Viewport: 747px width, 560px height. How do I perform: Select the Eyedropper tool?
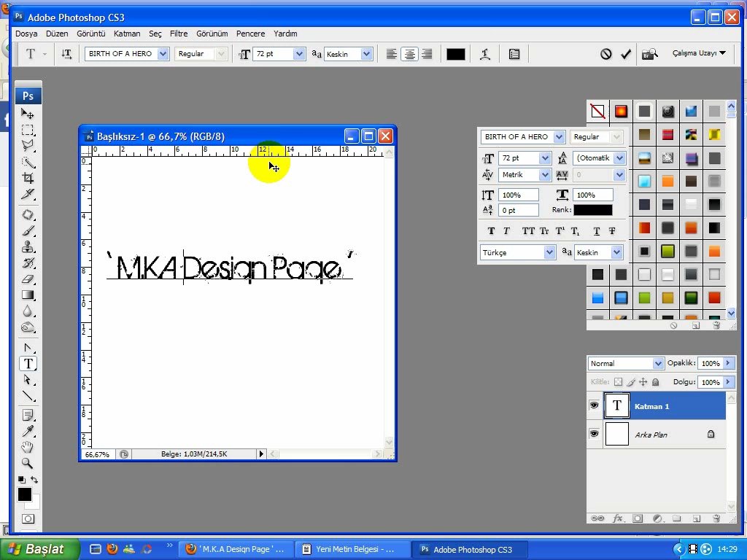[x=28, y=432]
